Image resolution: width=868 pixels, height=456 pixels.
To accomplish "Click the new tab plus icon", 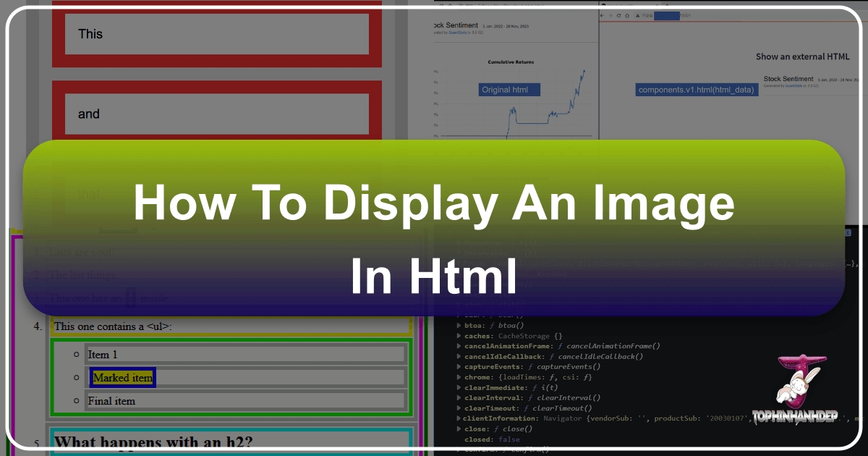I will [668, 4].
